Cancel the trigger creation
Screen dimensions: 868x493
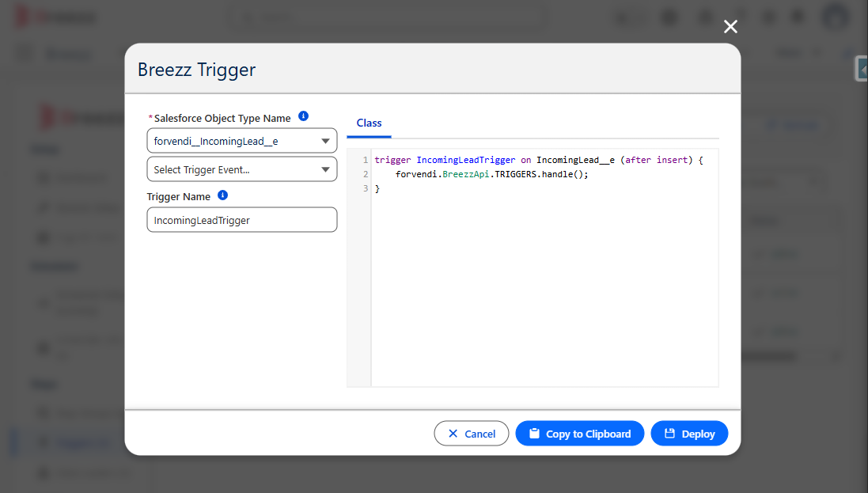pos(471,433)
